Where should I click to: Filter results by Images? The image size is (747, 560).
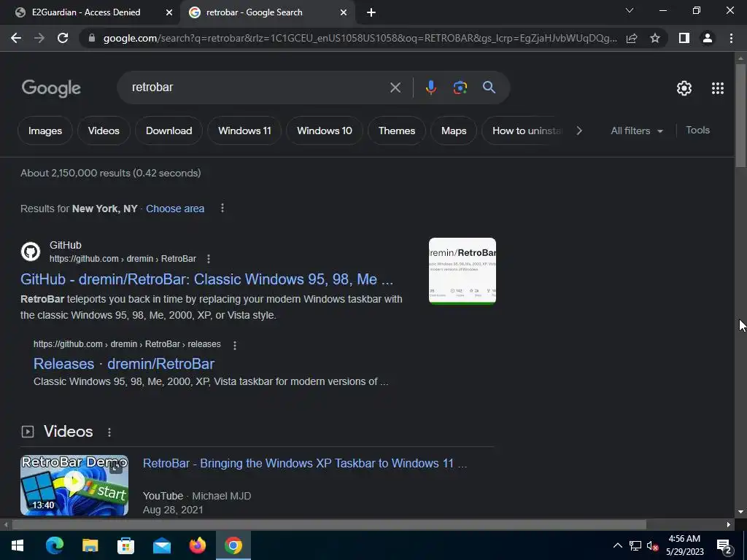point(45,131)
